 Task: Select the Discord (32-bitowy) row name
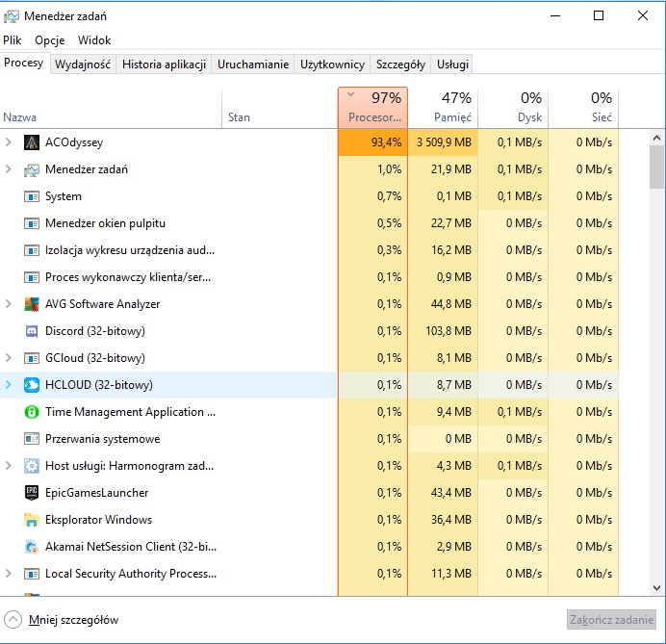(95, 331)
